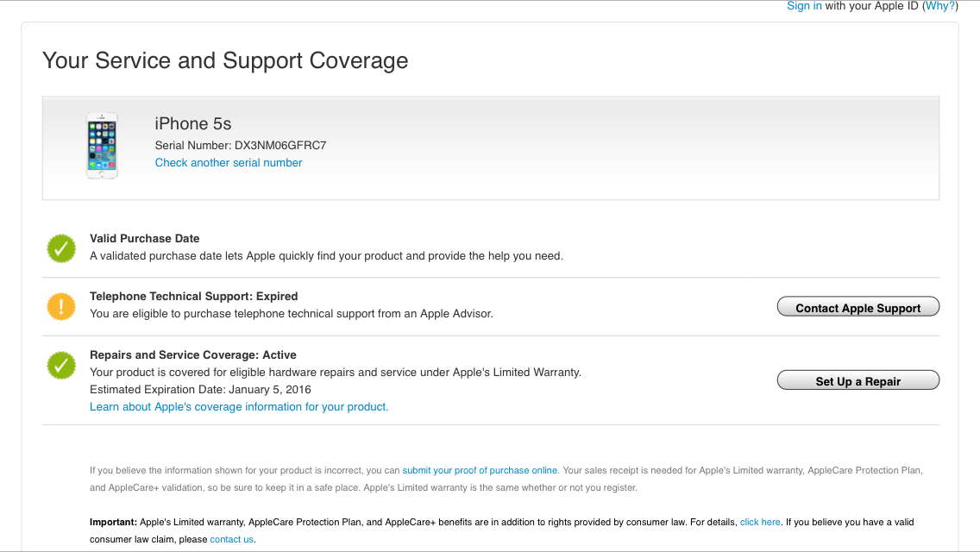
Task: Click the Your Service and Support Coverage heading
Action: (225, 61)
